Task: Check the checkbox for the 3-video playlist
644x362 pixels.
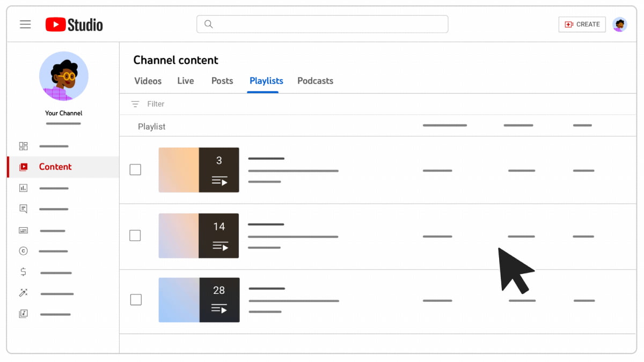Action: (x=135, y=169)
